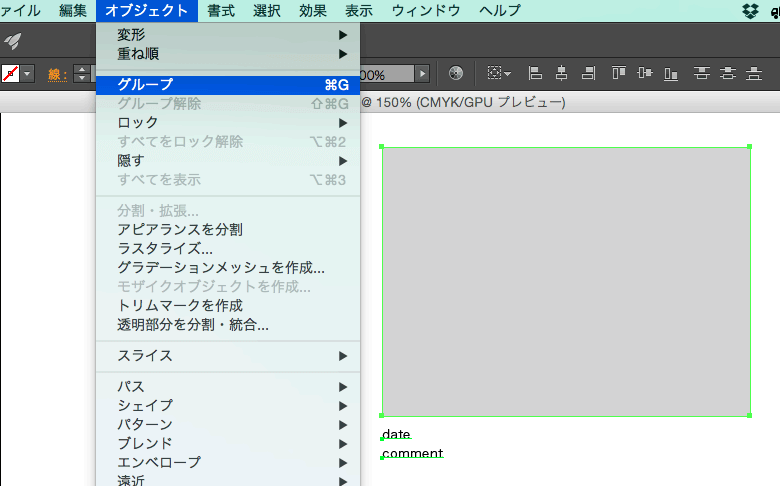Click the document tab titled 150% CMYK/GPU プレビュー
The width and height of the screenshot is (780, 486).
463,102
